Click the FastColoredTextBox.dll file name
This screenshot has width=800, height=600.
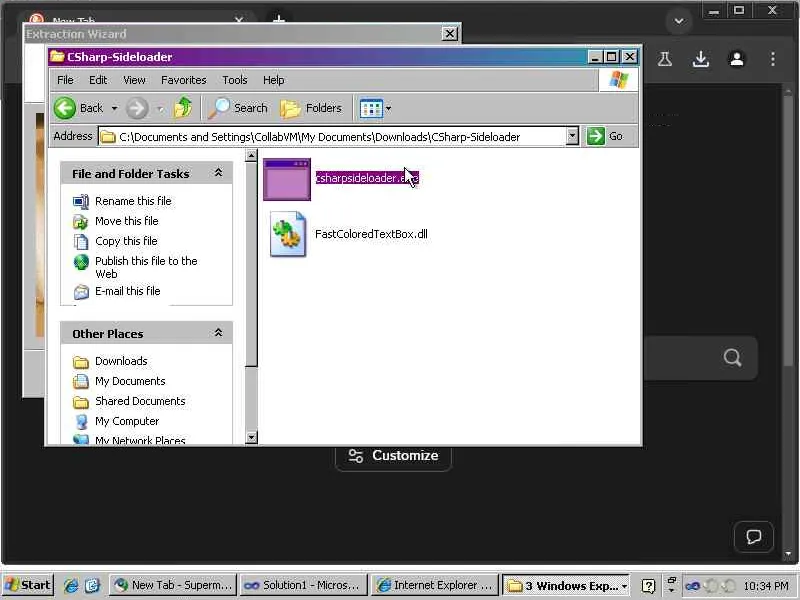point(371,234)
